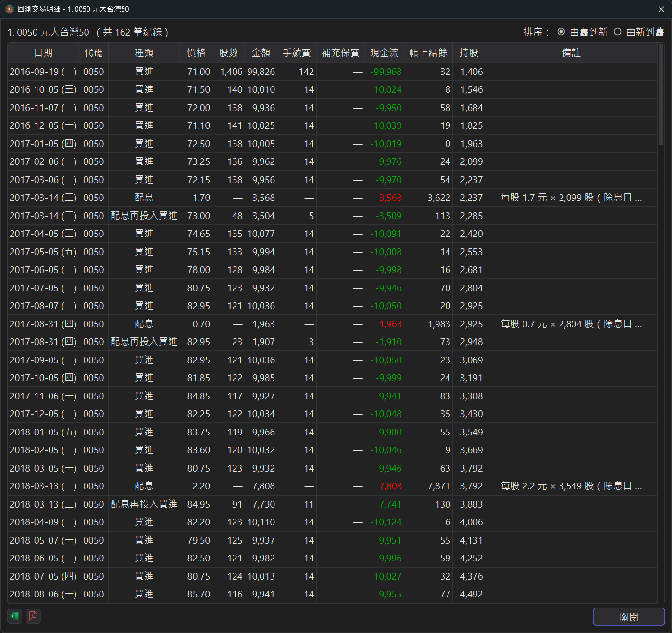Click the 金額 column header

[261, 53]
